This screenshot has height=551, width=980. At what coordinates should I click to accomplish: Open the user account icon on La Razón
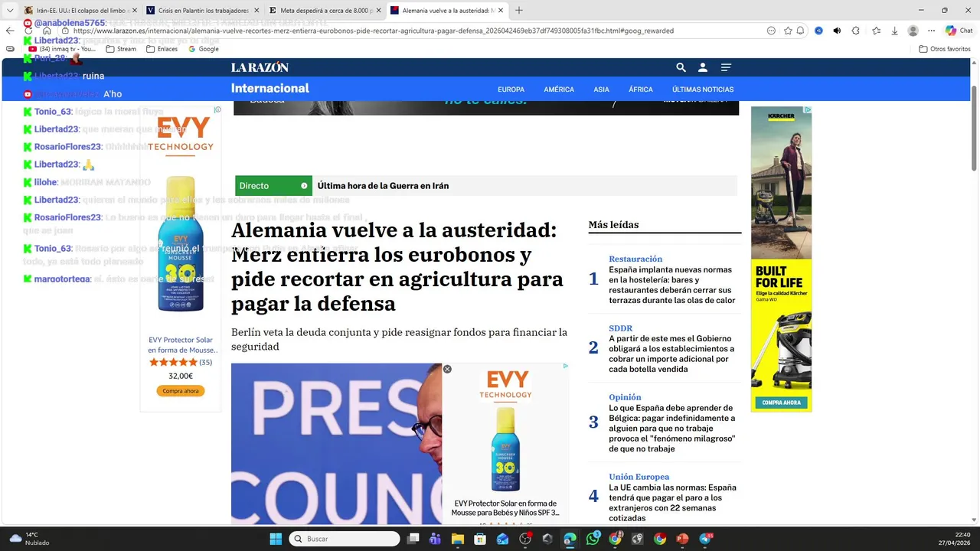click(x=703, y=67)
